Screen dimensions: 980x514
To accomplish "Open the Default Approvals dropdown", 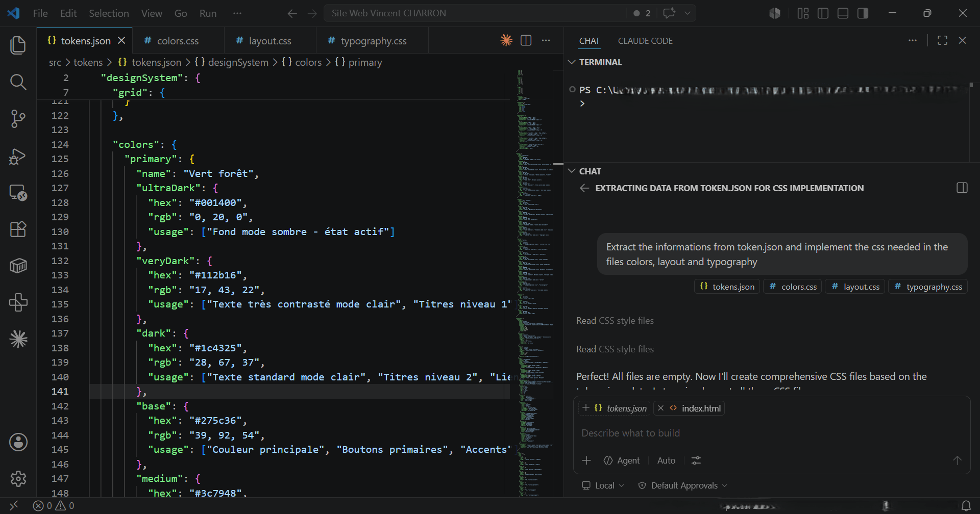I will coord(683,485).
